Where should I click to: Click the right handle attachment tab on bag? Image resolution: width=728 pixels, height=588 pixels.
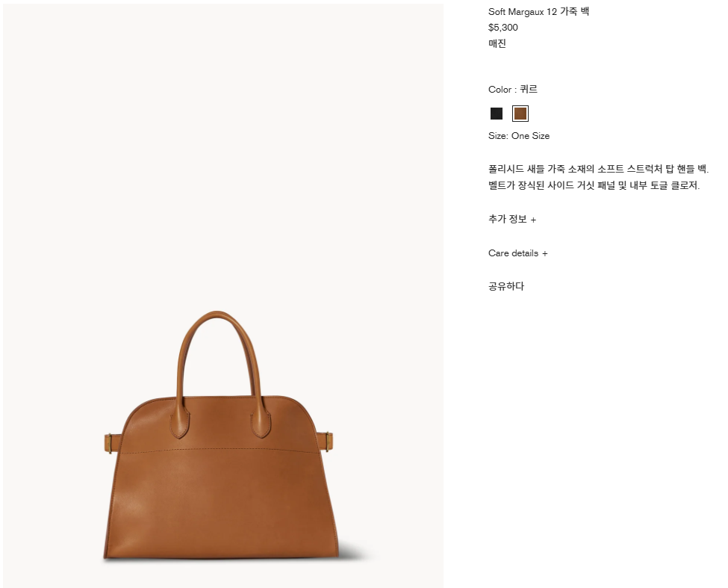click(x=261, y=422)
